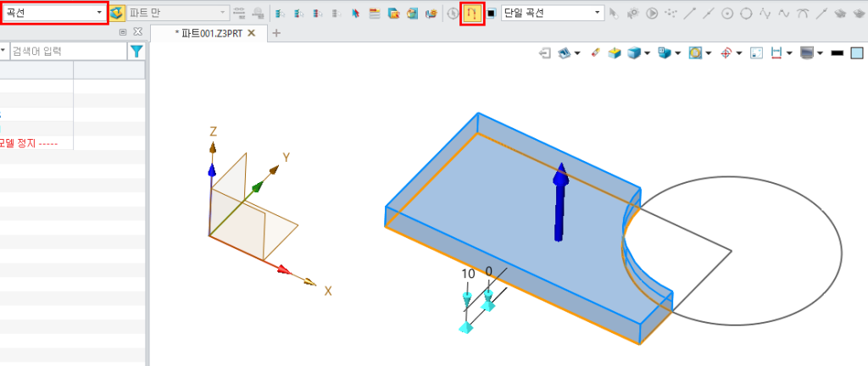Click the 검색어 입력 search field
868x366 pixels.
click(68, 52)
